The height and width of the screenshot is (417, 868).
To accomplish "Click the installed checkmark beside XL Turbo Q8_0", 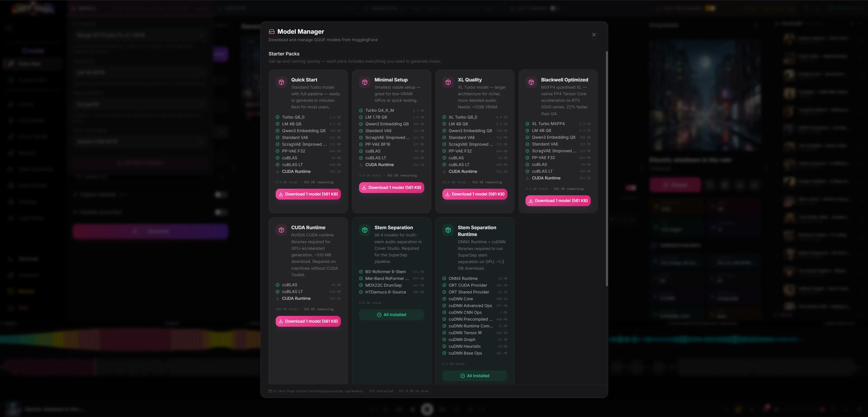I will [x=444, y=117].
